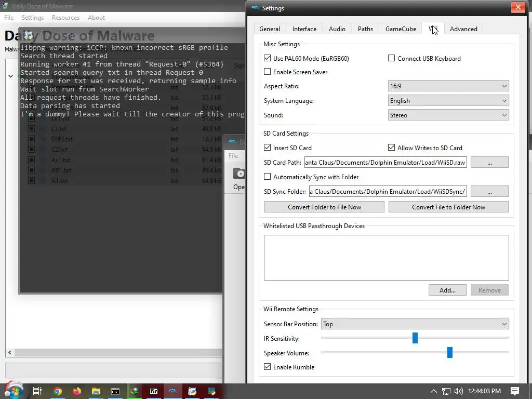The width and height of the screenshot is (532, 399).
Task: Toggle Allow Writes to SD Card
Action: [391, 148]
